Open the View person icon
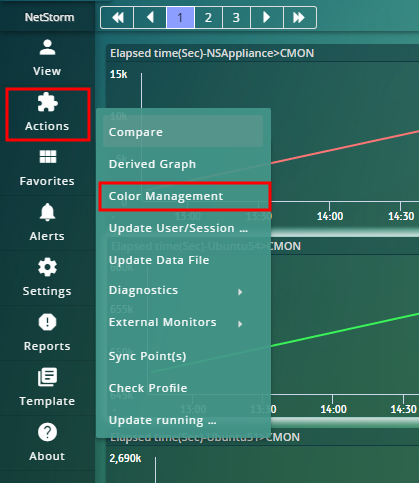Screen dimensions: 419x483 tap(47, 47)
